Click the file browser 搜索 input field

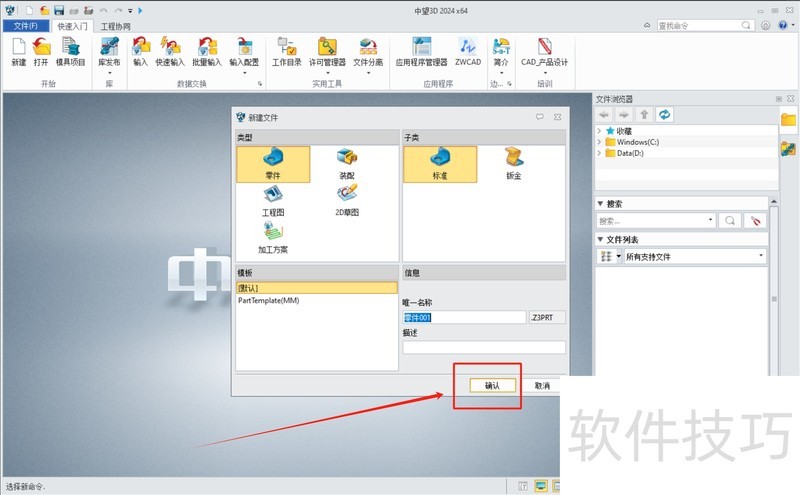[x=655, y=220]
